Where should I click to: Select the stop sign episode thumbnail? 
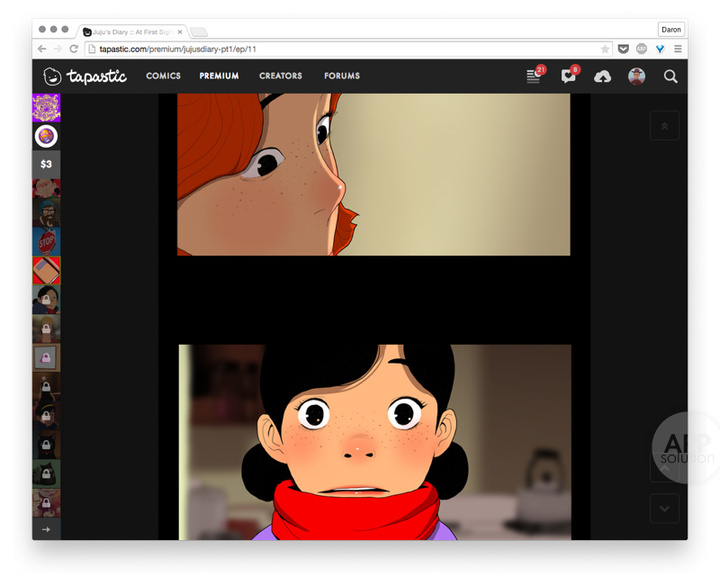pos(46,242)
